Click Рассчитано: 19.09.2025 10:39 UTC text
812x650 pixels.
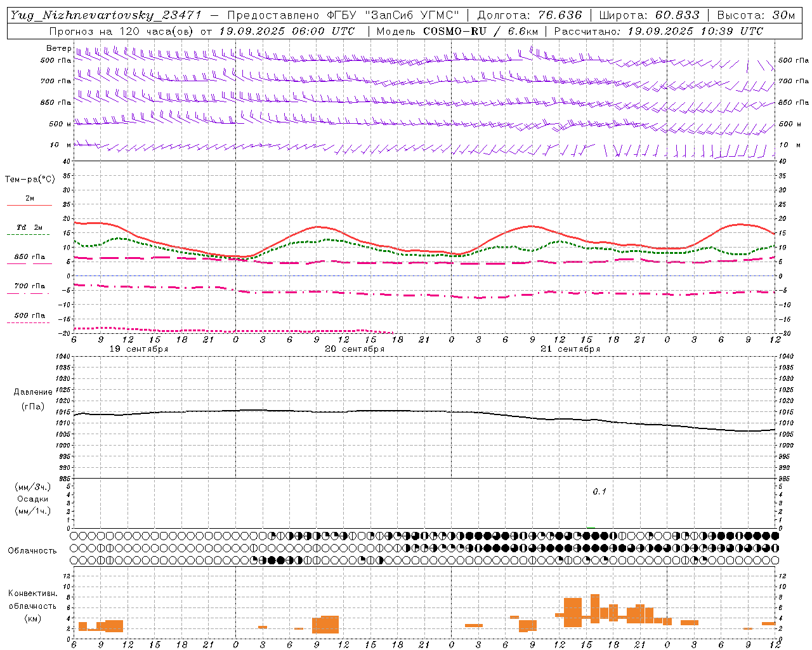pyautogui.click(x=658, y=31)
